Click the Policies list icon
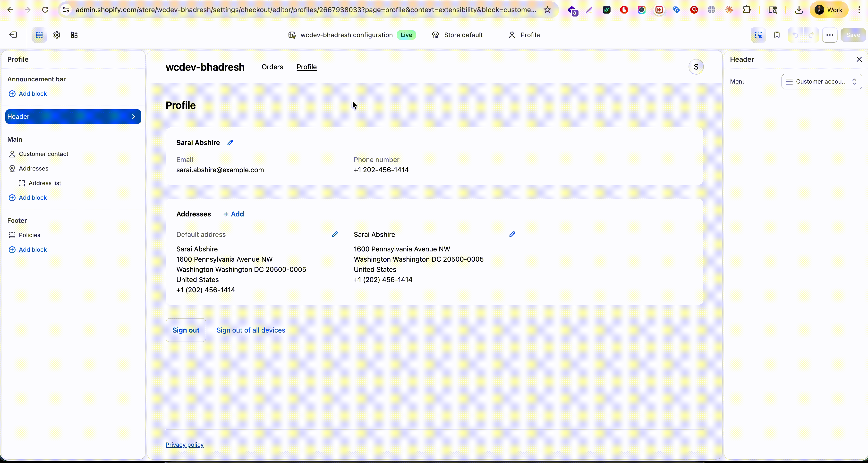Screen dimensions: 868x463 tap(12, 235)
